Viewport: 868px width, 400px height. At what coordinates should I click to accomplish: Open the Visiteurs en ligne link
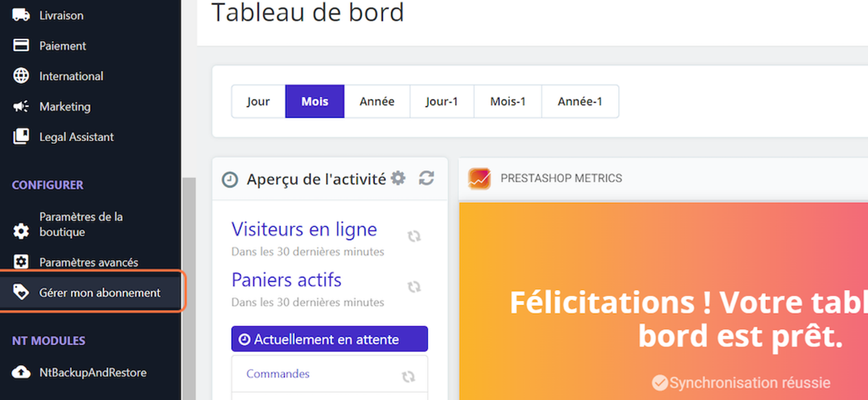click(304, 229)
